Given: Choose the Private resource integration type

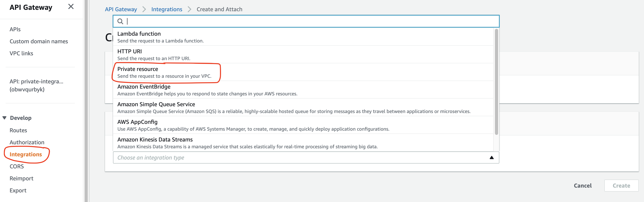Looking at the screenshot, I should (303, 72).
